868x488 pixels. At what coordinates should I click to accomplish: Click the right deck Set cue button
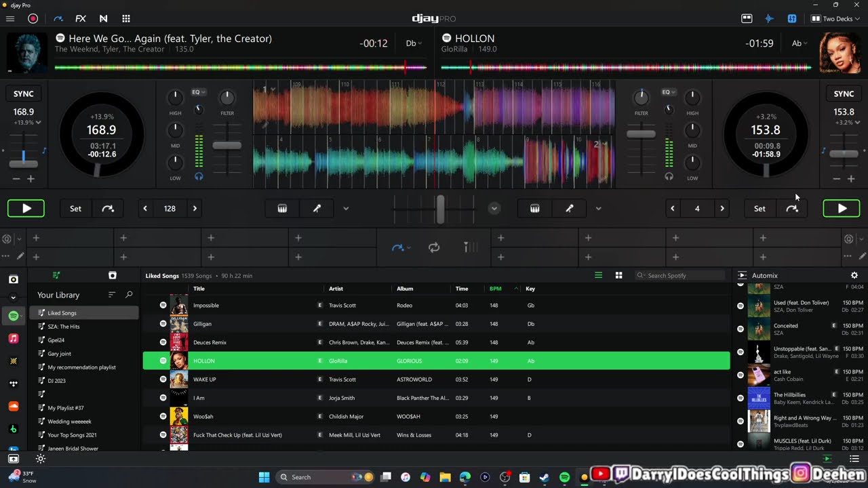[759, 209]
